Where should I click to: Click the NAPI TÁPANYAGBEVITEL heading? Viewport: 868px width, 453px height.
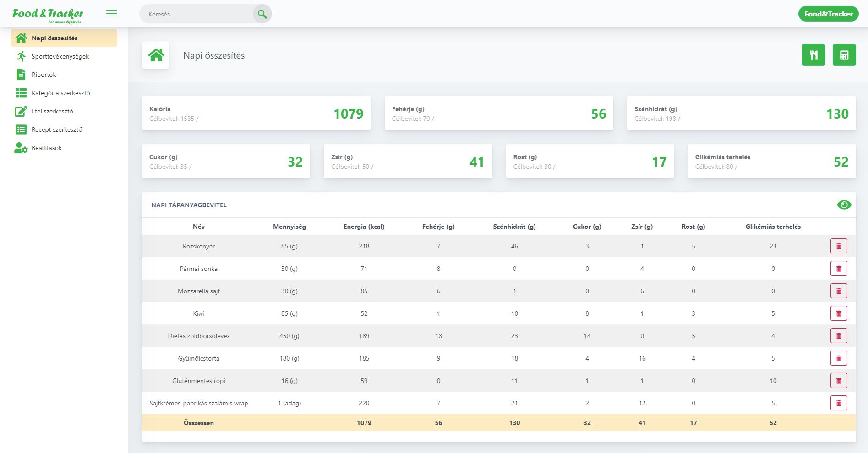click(189, 205)
